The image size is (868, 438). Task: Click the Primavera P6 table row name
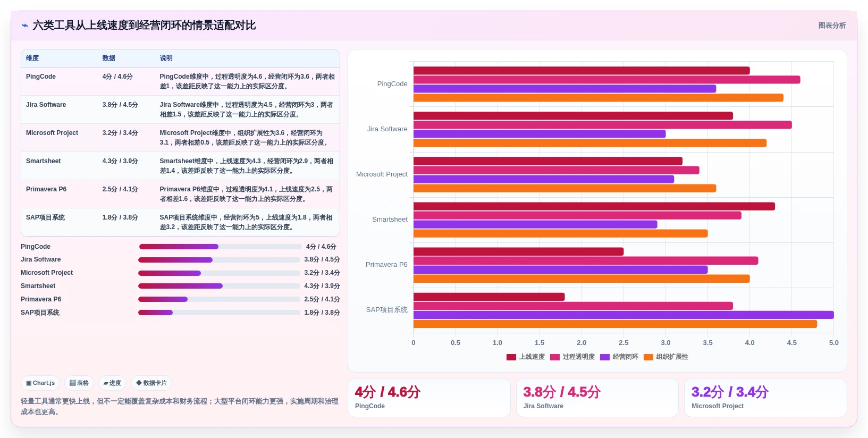click(x=46, y=189)
